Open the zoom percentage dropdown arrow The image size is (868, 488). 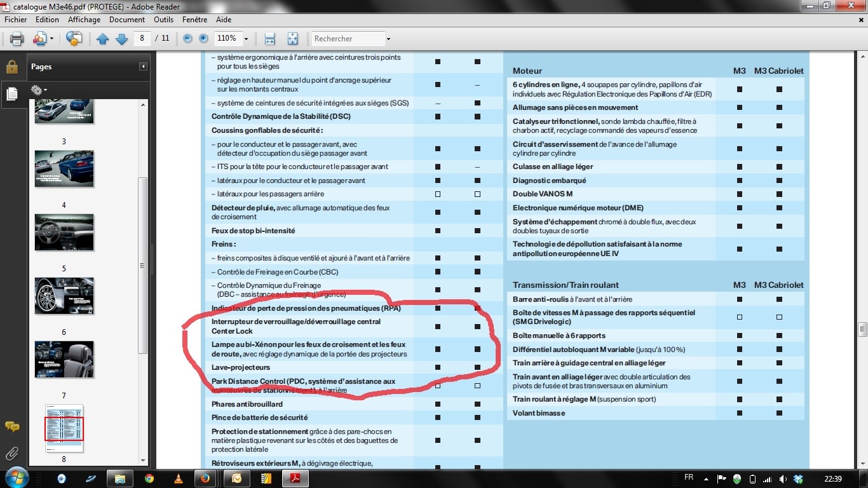246,39
